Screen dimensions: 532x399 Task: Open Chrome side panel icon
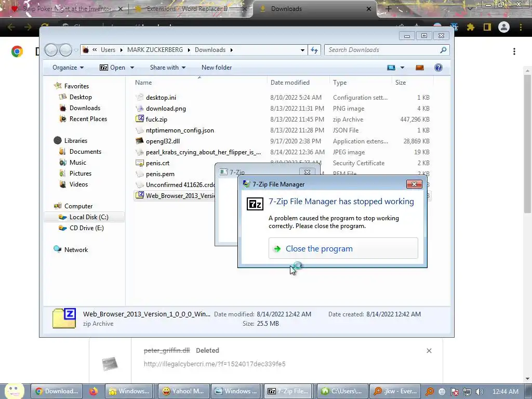tap(487, 27)
